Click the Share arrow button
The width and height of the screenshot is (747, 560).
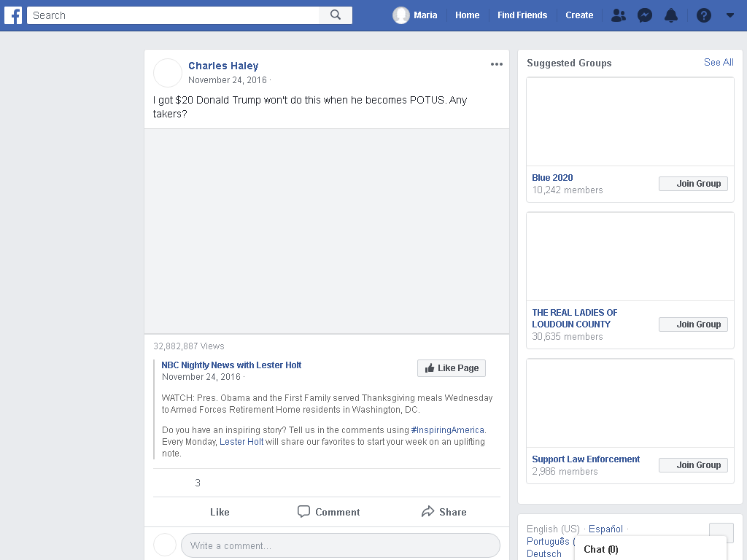444,512
